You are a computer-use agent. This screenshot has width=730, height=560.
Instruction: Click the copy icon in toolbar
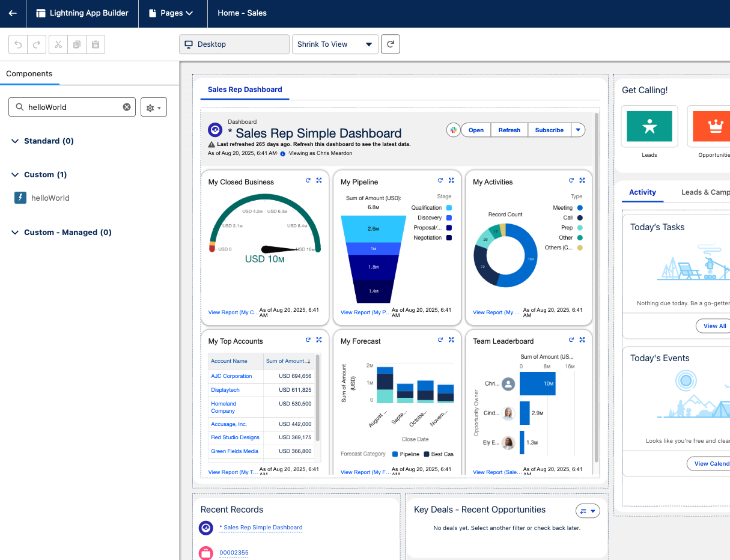[x=77, y=44]
